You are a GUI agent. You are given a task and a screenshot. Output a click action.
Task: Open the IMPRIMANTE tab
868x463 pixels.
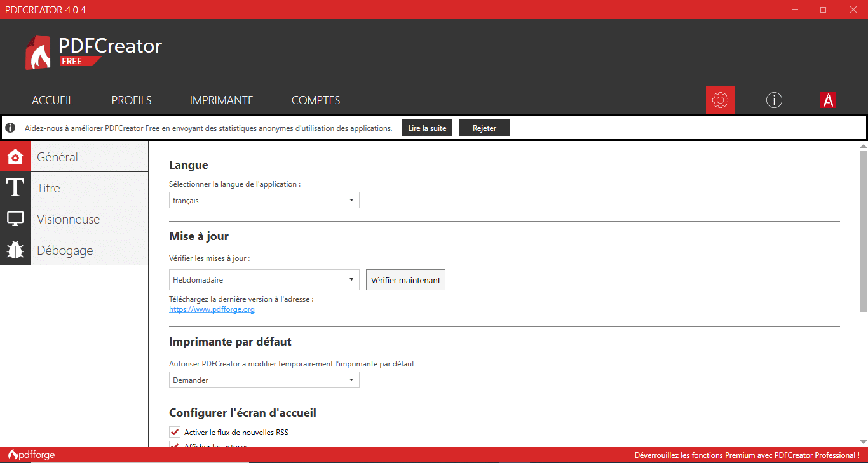[222, 100]
